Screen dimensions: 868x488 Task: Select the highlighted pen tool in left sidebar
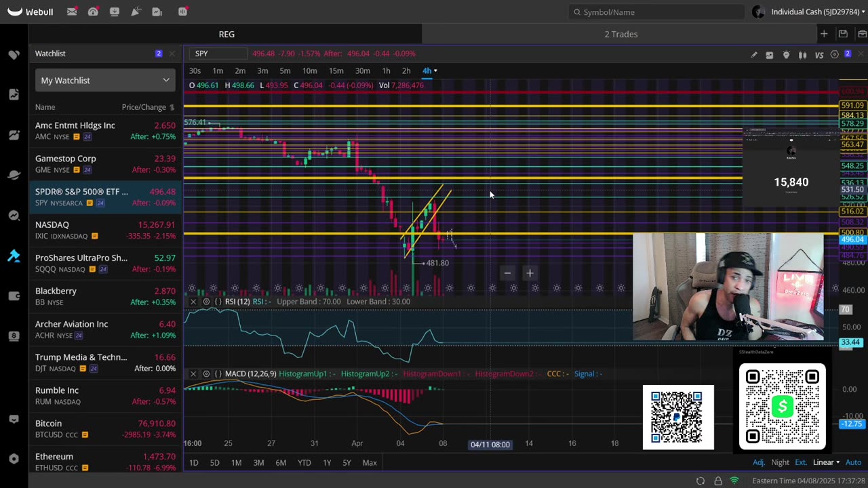pos(14,256)
